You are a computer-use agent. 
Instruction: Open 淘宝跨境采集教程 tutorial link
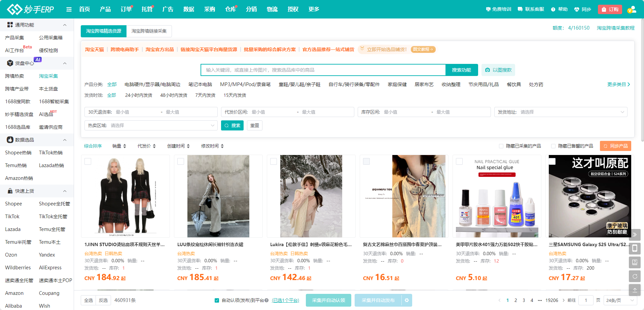click(x=616, y=28)
